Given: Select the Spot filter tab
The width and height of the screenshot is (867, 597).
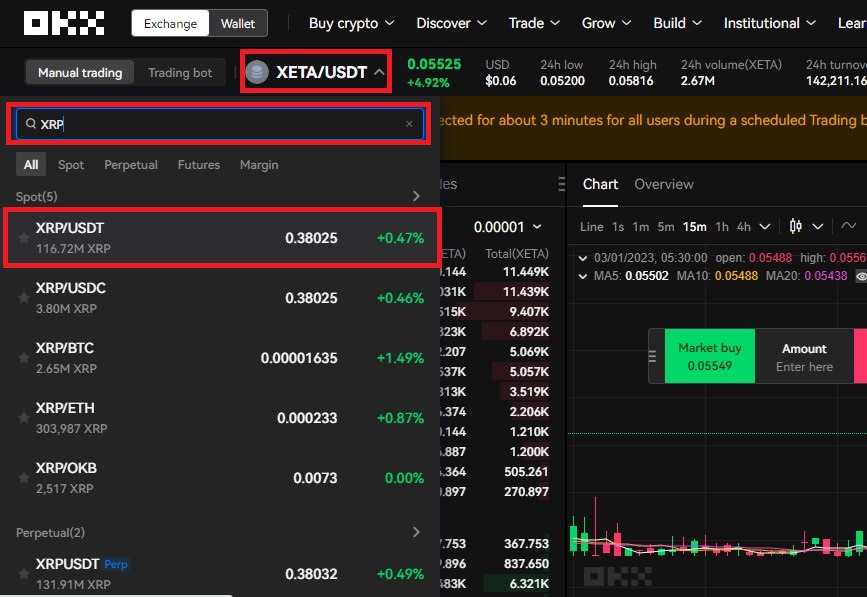Looking at the screenshot, I should coord(71,165).
